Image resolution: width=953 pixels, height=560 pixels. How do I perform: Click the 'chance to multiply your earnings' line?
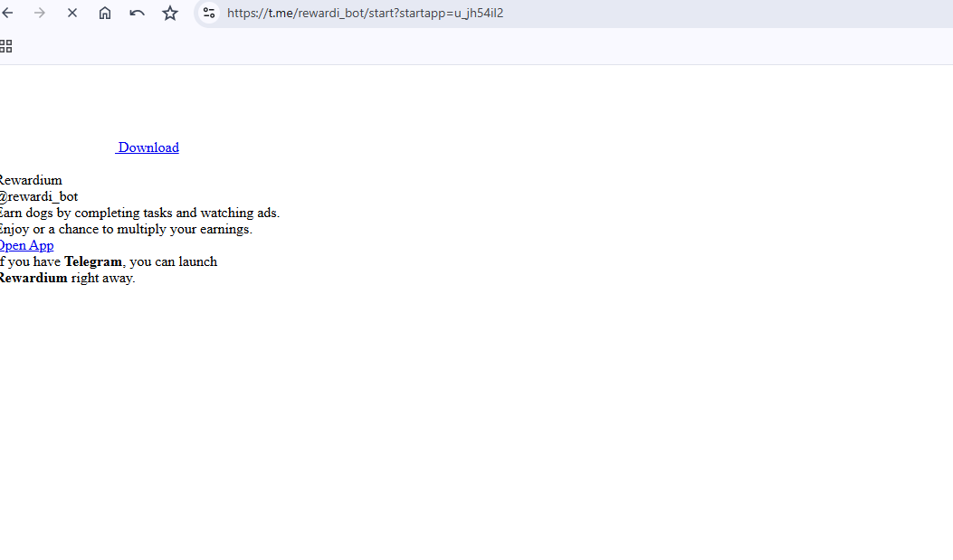coord(126,230)
